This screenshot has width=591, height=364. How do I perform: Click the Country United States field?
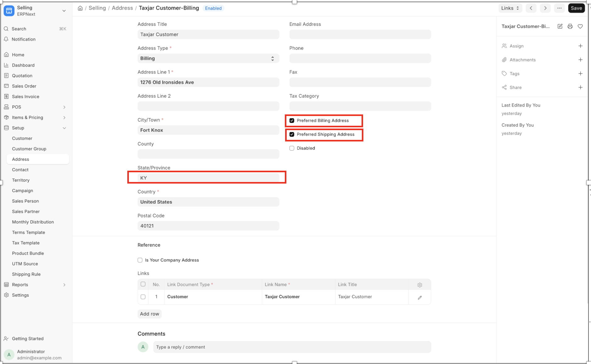[x=208, y=202]
